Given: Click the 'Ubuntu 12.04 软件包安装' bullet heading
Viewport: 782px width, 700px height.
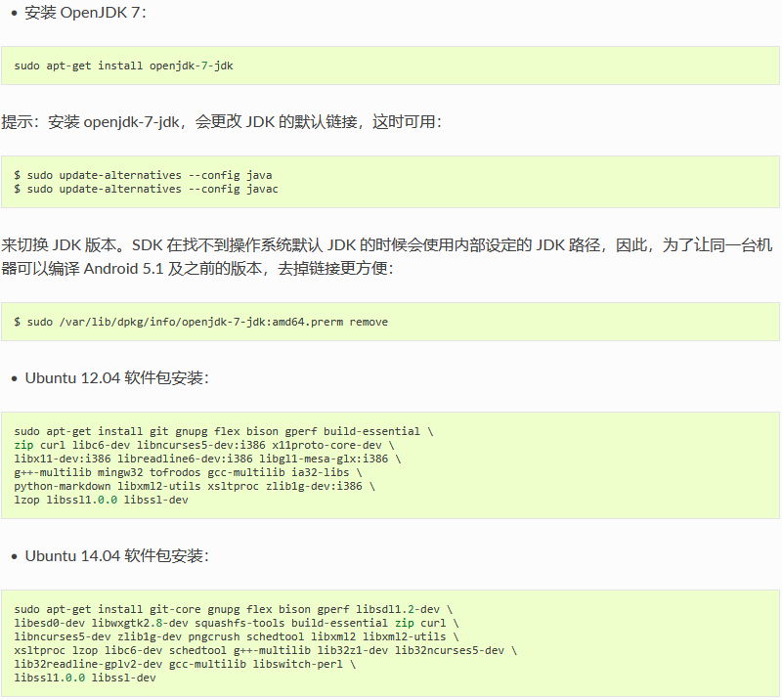Looking at the screenshot, I should click(x=116, y=378).
